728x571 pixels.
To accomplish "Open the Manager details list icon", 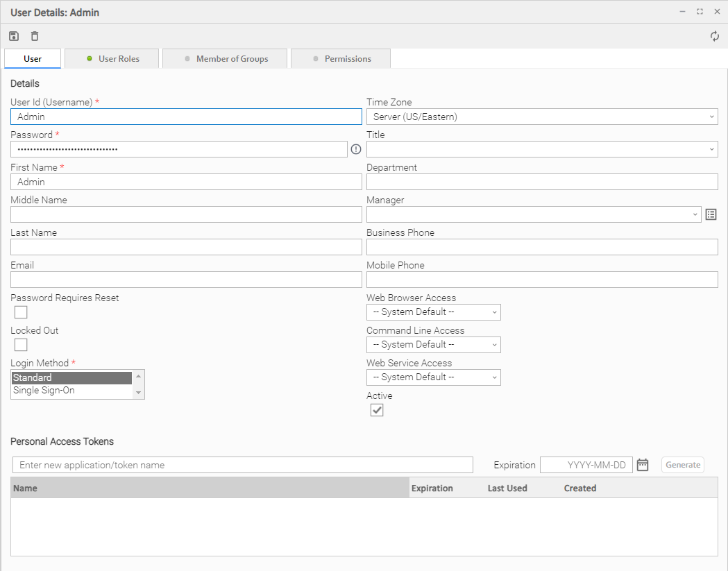I will point(711,214).
